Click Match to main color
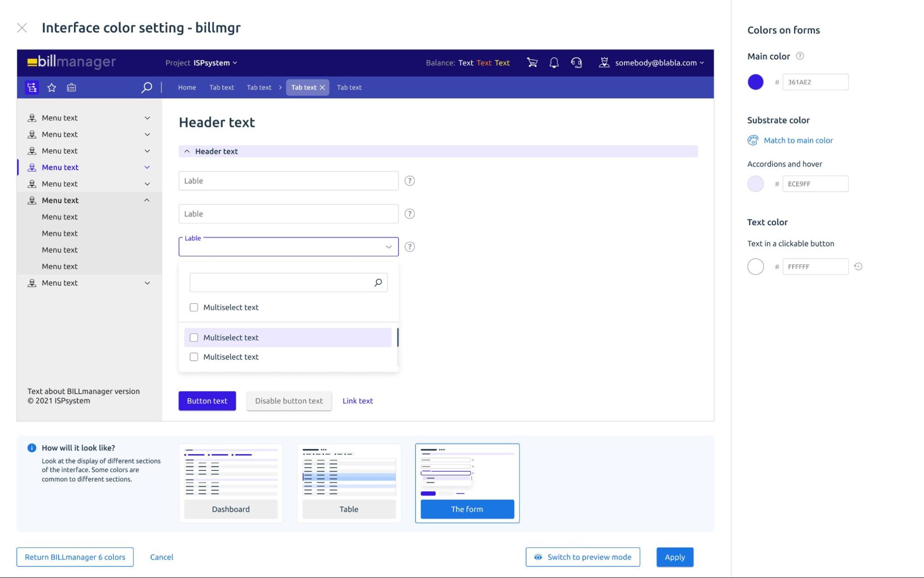924x578 pixels. point(798,140)
